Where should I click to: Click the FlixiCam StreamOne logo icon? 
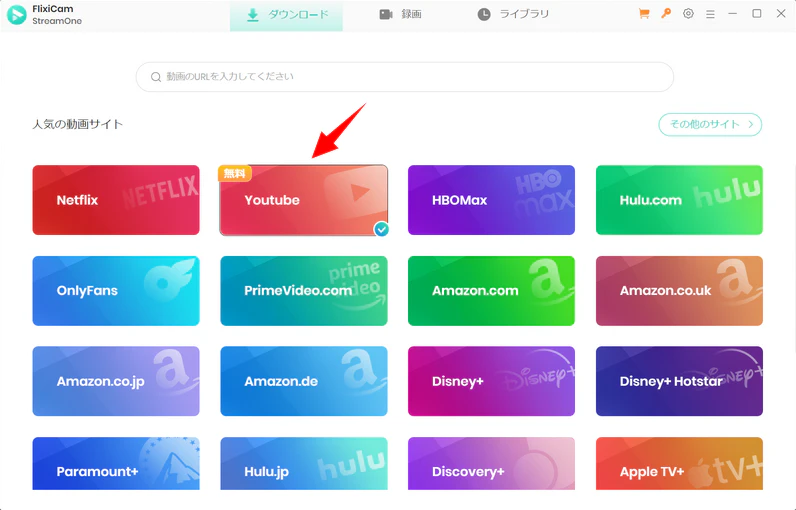pos(17,15)
